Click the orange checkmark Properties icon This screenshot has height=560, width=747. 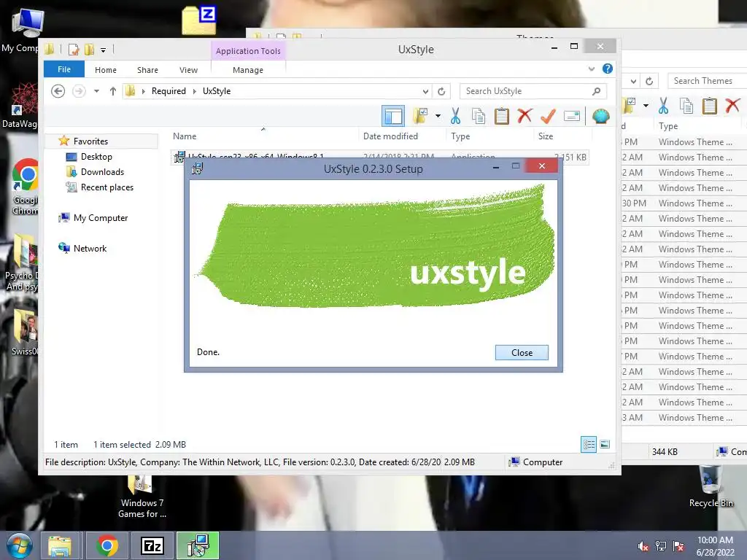(x=548, y=116)
